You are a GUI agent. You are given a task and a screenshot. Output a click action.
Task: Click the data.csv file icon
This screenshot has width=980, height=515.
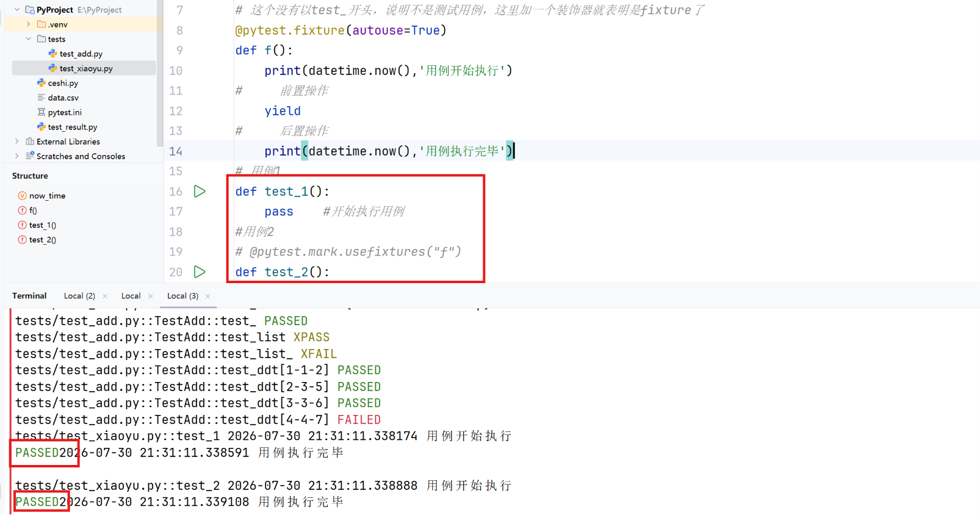point(41,98)
